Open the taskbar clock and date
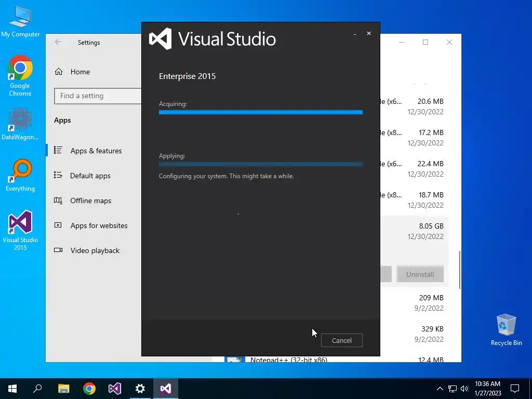This screenshot has height=399, width=532. (x=487, y=389)
